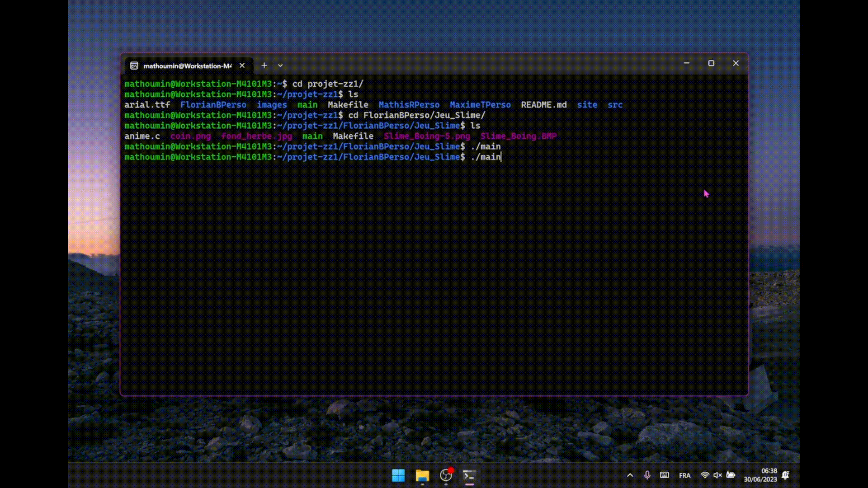Expand the new tab profile dropdown

280,66
